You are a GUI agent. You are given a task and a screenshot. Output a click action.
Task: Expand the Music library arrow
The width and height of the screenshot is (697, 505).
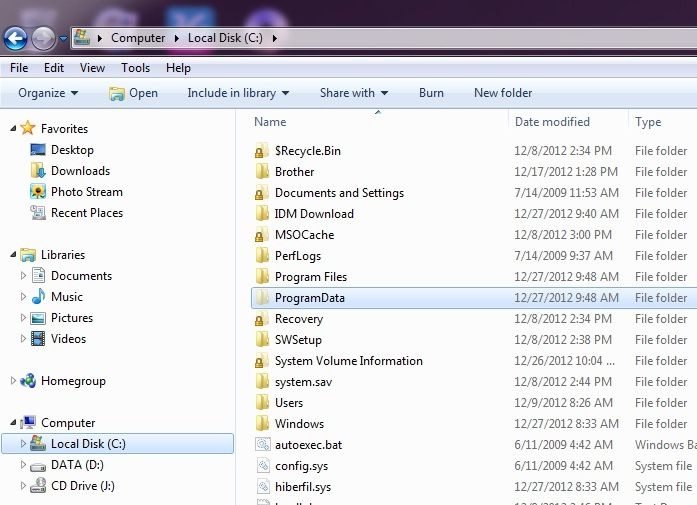[23, 297]
